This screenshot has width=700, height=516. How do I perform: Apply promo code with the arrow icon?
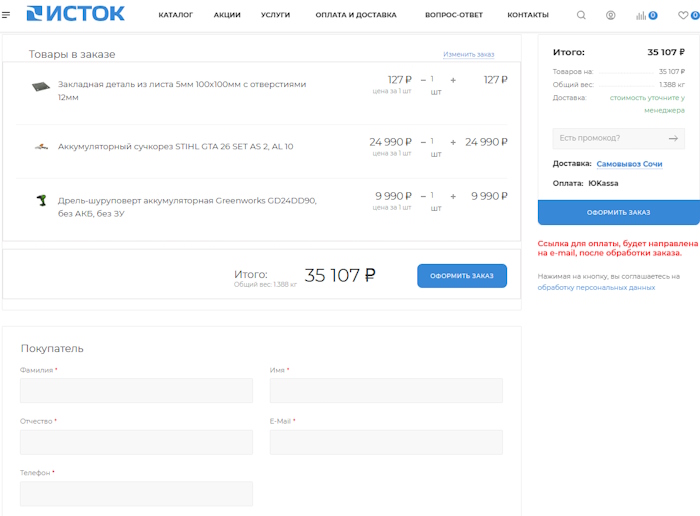(x=674, y=138)
